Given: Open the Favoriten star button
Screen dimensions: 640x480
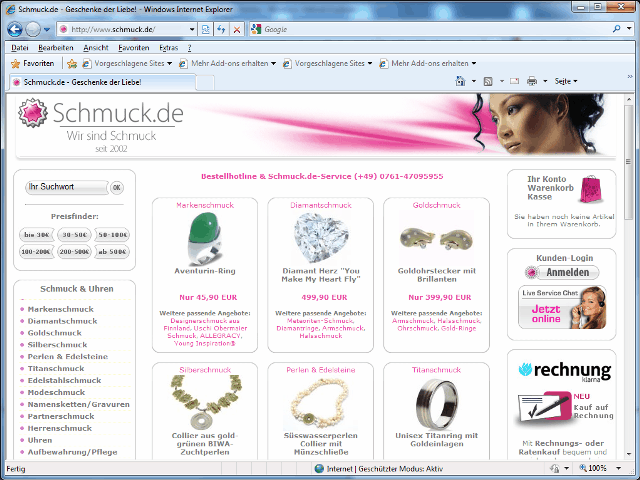Looking at the screenshot, I should pos(33,63).
